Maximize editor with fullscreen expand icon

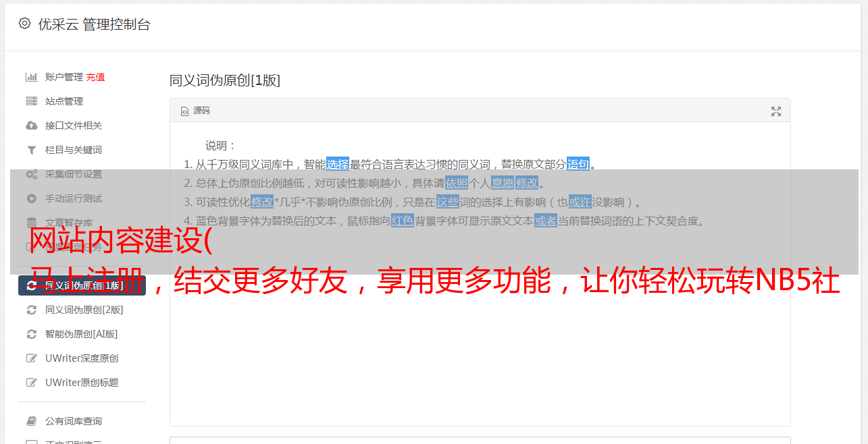click(776, 111)
